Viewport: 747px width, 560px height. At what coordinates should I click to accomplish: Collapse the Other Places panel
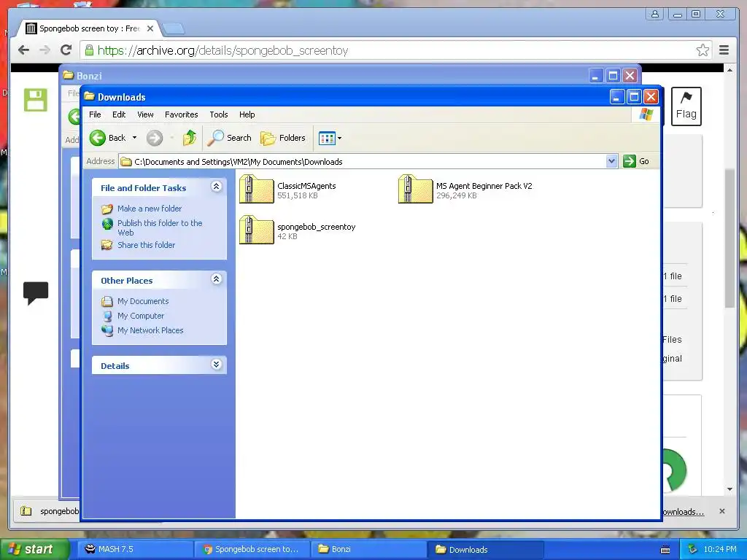216,279
